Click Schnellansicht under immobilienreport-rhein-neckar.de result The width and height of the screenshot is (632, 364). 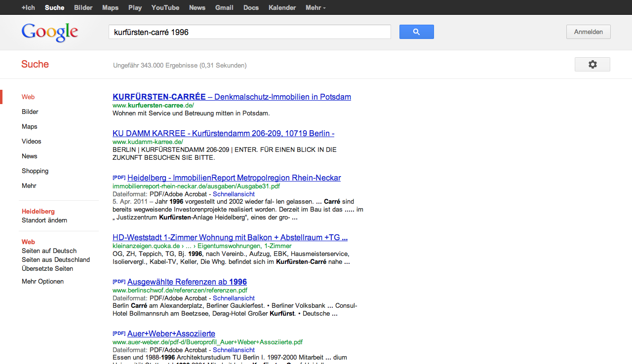(234, 194)
